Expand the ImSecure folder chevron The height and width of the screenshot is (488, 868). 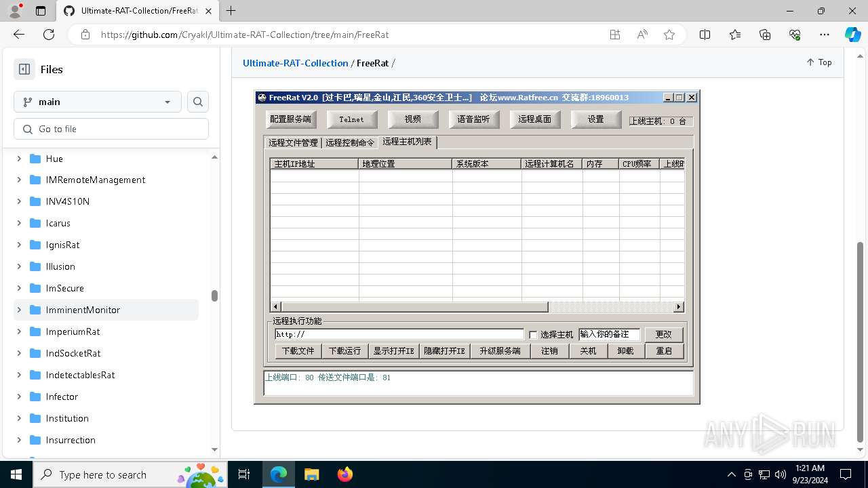[x=19, y=288]
